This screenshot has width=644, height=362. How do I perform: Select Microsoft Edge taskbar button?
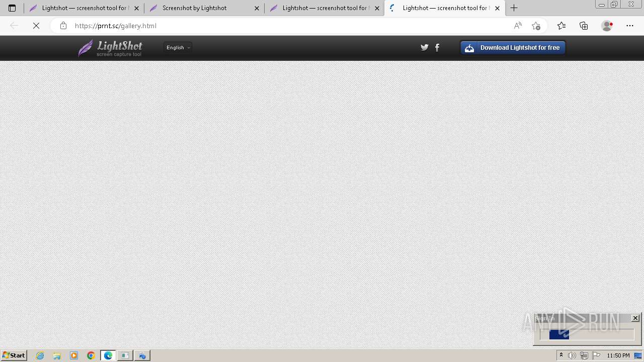108,355
